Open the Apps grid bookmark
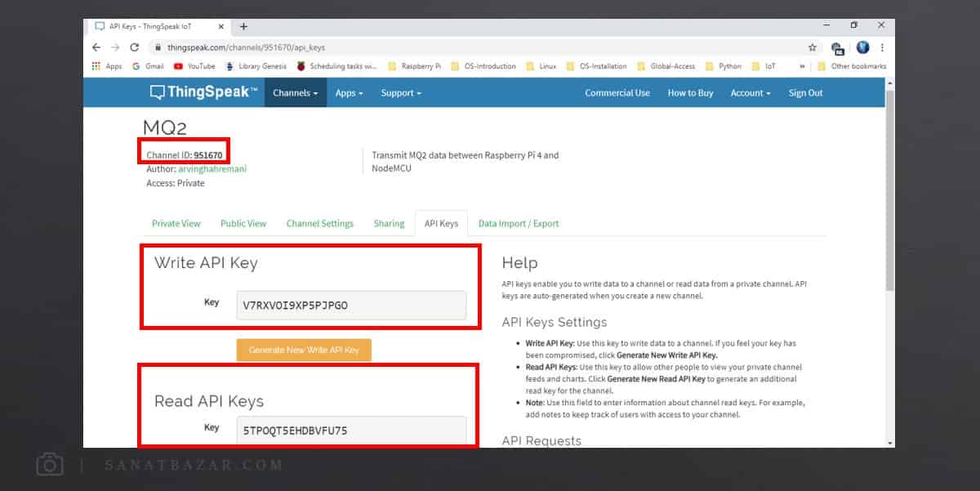The height and width of the screenshot is (491, 980). [107, 66]
